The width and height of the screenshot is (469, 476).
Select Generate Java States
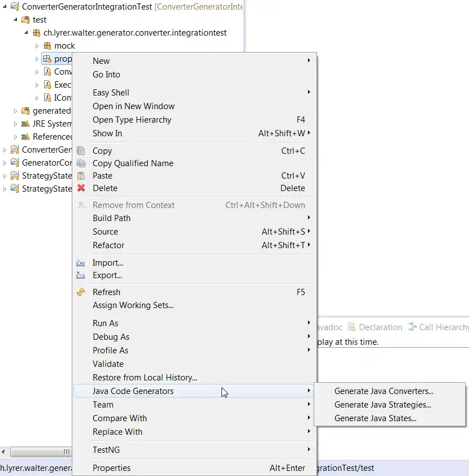[389, 418]
